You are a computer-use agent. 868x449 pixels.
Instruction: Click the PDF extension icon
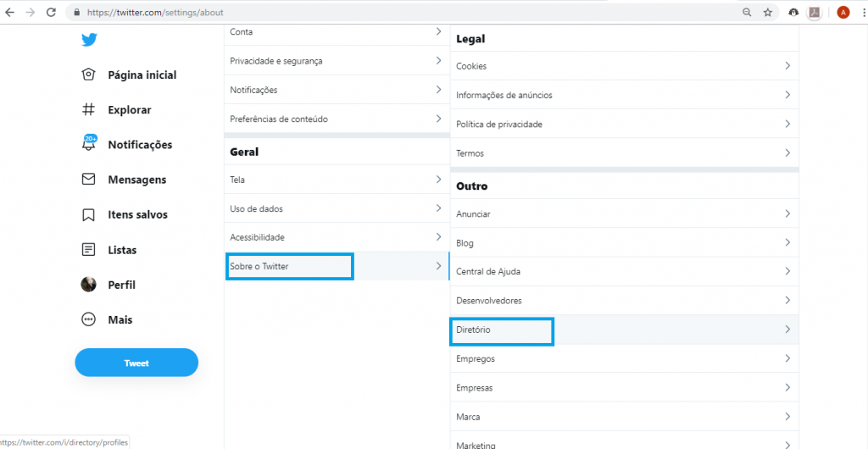[815, 12]
